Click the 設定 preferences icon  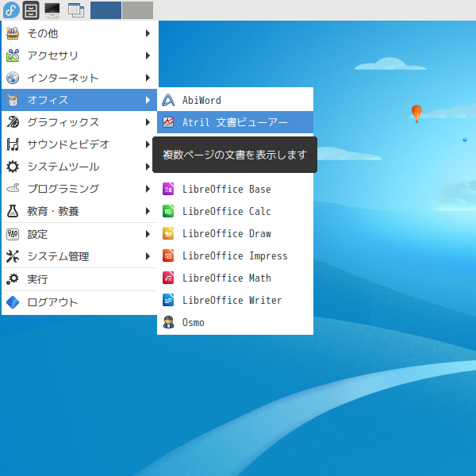[13, 234]
